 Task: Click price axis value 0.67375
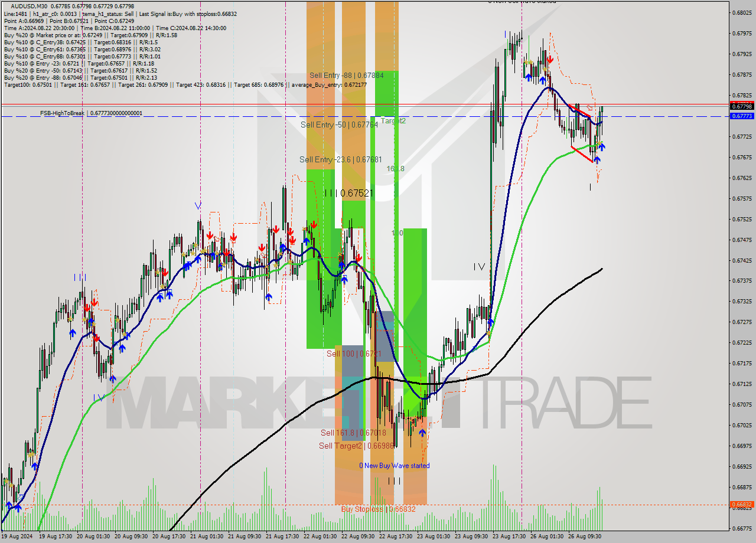click(x=742, y=280)
